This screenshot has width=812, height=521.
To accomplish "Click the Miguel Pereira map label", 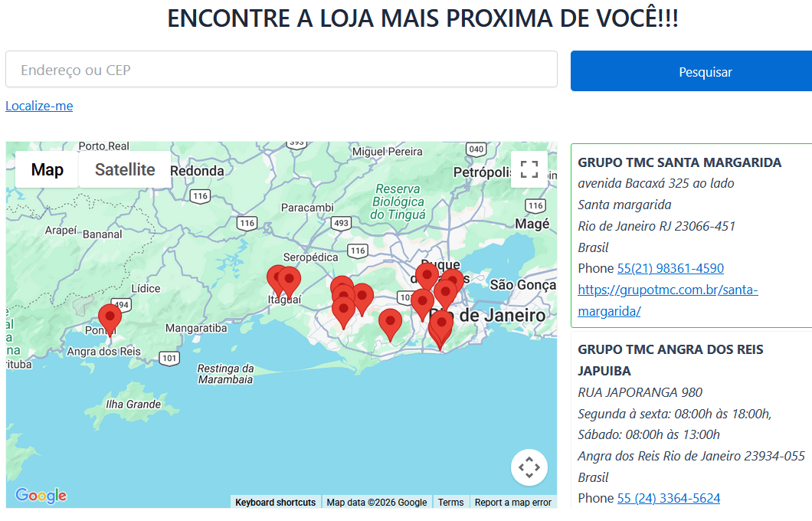I will pyautogui.click(x=388, y=152).
